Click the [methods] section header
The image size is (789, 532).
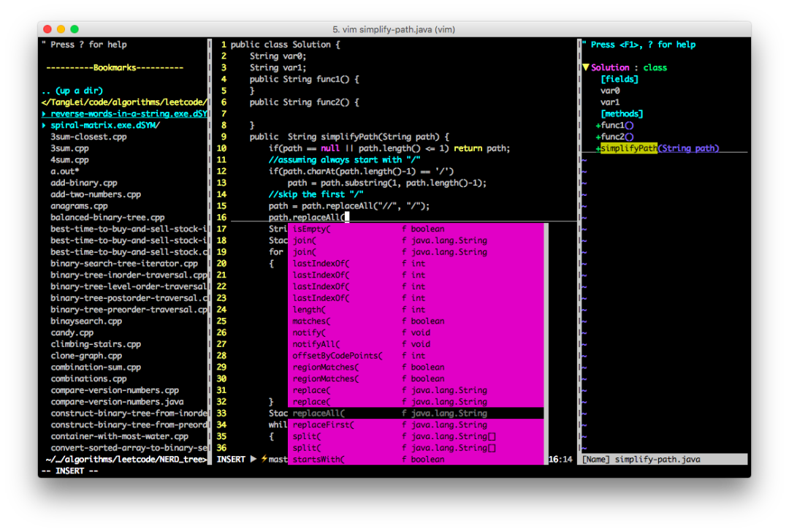pyautogui.click(x=622, y=114)
